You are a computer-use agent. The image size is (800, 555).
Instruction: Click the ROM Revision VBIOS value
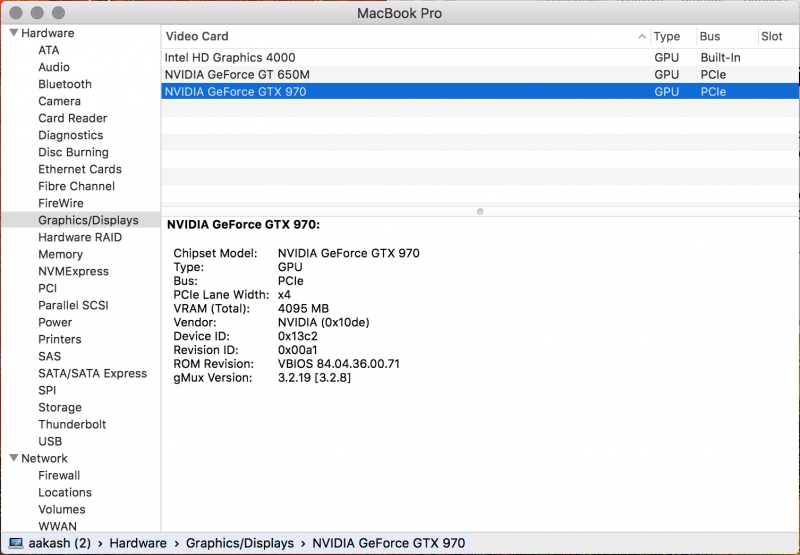coord(338,364)
